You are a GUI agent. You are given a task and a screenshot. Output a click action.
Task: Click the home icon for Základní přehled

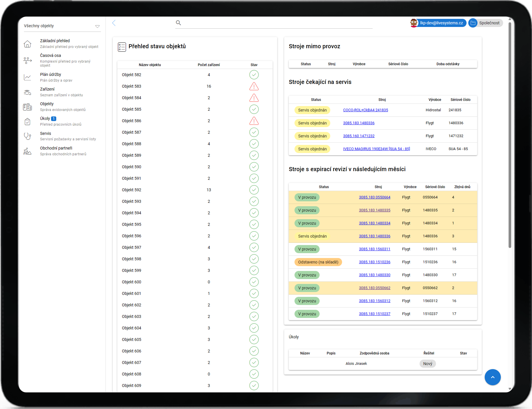pos(27,44)
